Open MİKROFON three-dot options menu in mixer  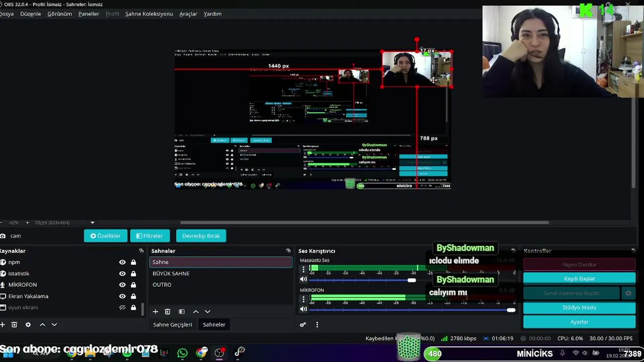[x=303, y=299]
